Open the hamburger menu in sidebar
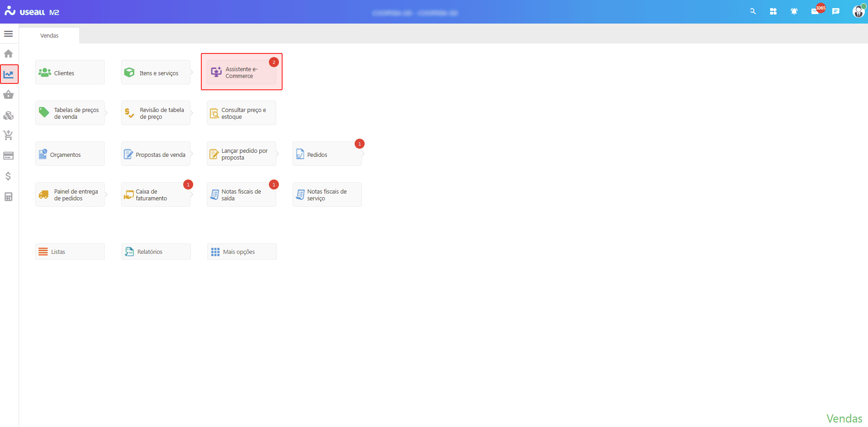 [8, 34]
